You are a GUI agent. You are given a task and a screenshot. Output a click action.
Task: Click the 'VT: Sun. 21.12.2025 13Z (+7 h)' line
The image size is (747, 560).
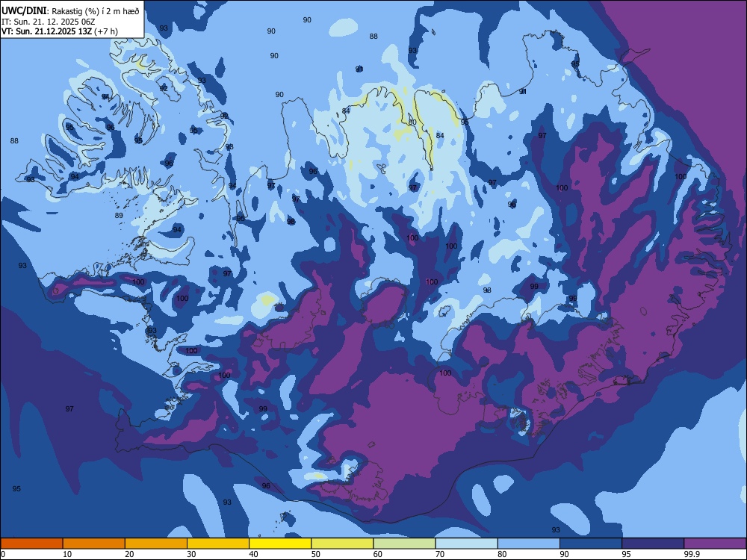(60, 31)
